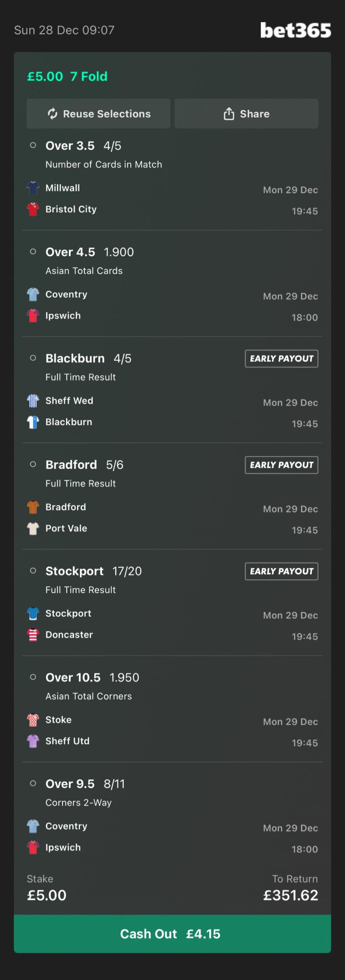Click the Port Vale white shirt icon
Viewport: 345px width, 980px height.
coord(33,528)
